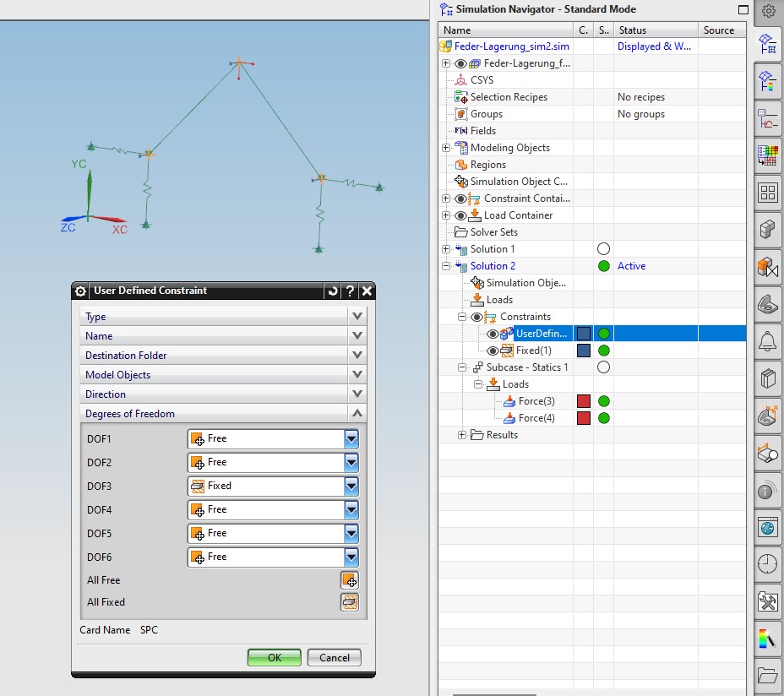
Task: Click the folder icon at sidebar bottom
Action: point(767,675)
